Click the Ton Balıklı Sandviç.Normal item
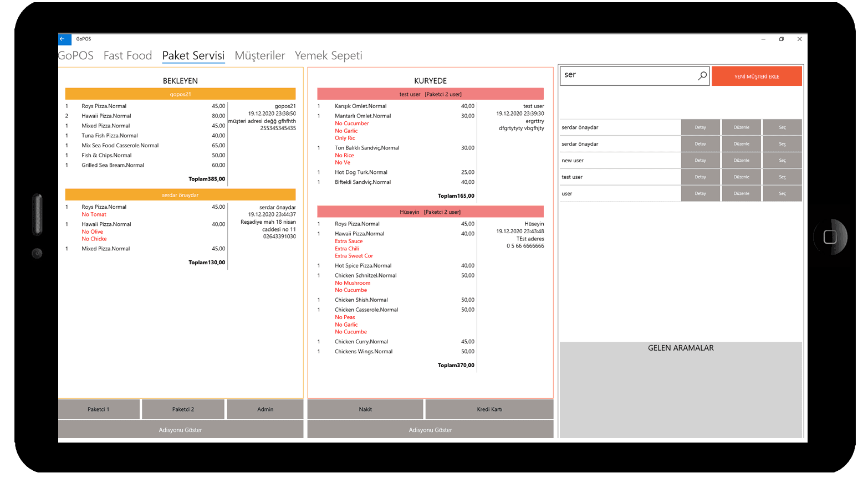Image resolution: width=868 pixels, height=478 pixels. pyautogui.click(x=367, y=148)
